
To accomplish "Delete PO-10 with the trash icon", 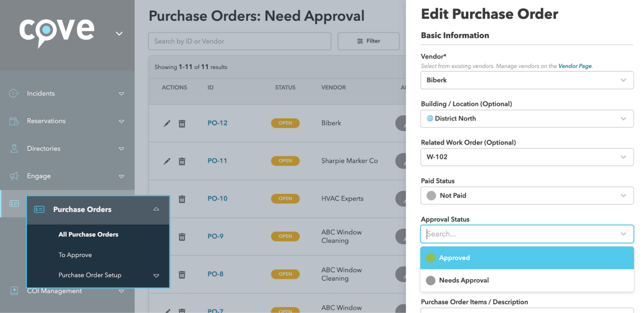I will pyautogui.click(x=182, y=199).
